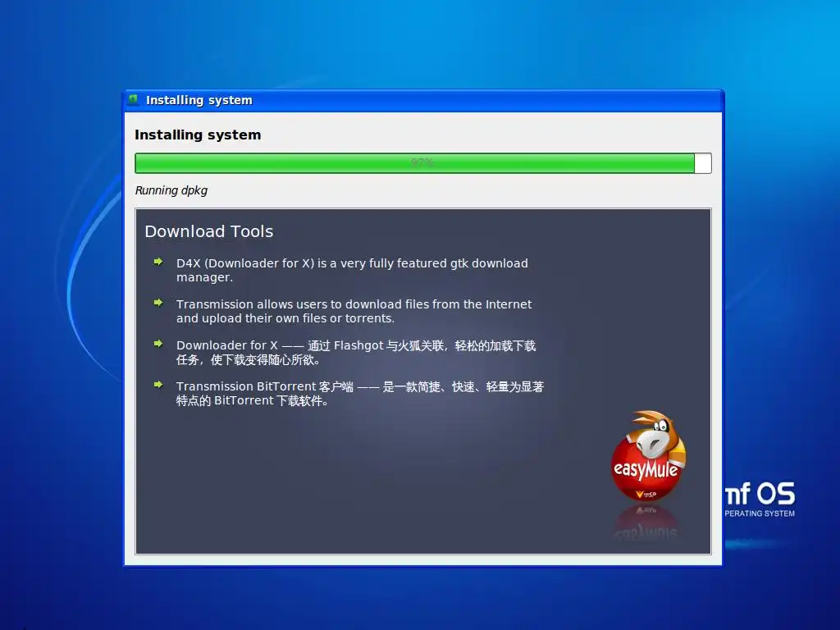Click the green installation progress bar
Image resolution: width=840 pixels, height=630 pixels.
[x=422, y=163]
